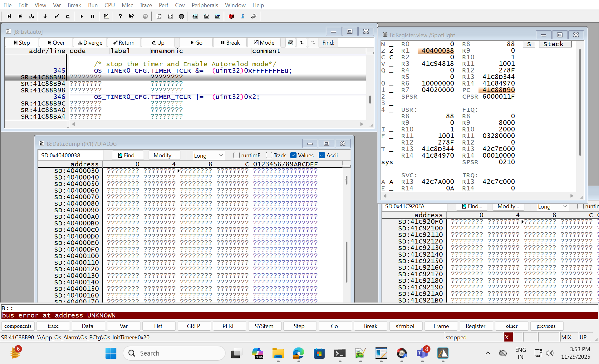Image resolution: width=599 pixels, height=364 pixels.
Task: Open help with the question mark toolbar icon
Action: click(x=120, y=16)
